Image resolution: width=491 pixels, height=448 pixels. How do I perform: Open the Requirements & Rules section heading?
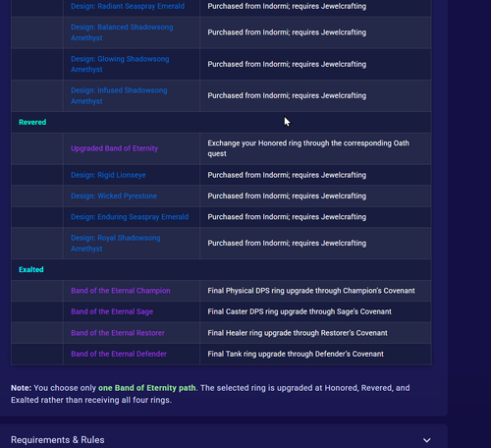click(x=58, y=440)
